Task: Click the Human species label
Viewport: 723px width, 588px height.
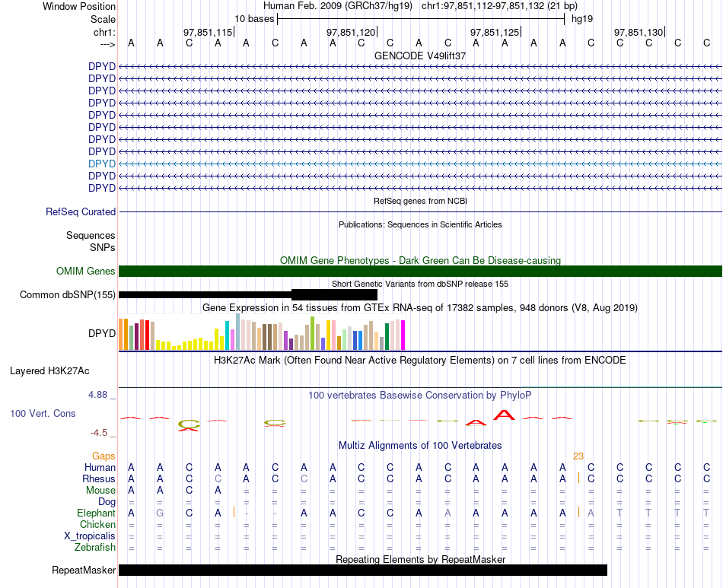Action: tap(100, 467)
